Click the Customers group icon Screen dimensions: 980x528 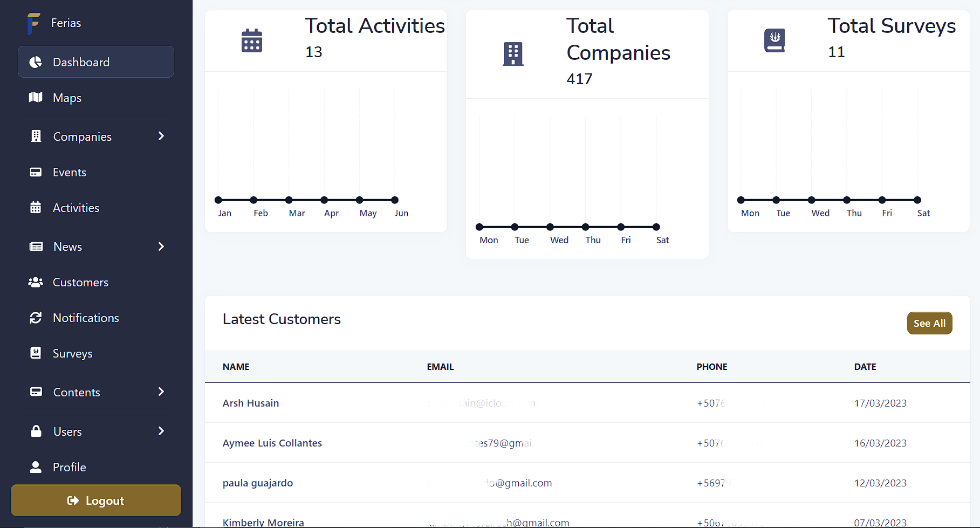[36, 282]
